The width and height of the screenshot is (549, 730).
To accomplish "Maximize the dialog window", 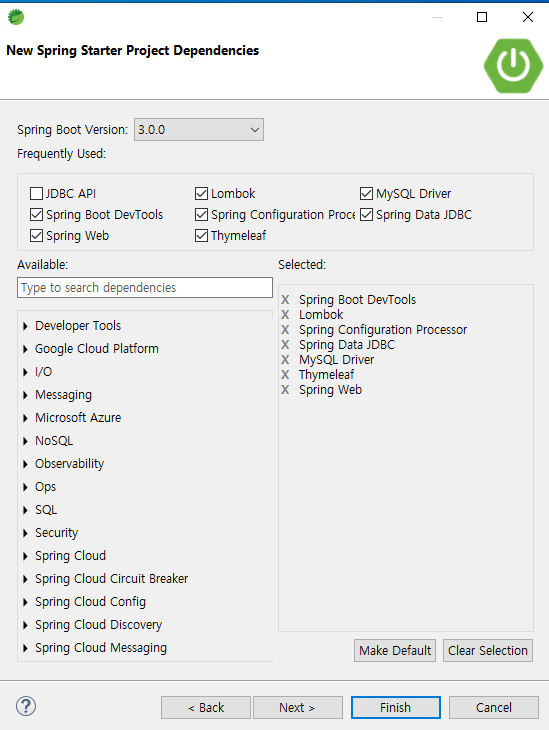I will pos(482,17).
